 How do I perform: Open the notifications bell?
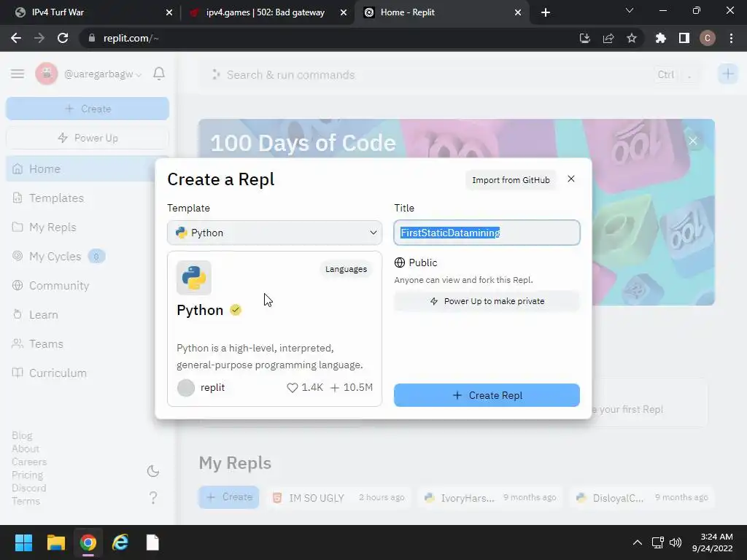pyautogui.click(x=159, y=74)
